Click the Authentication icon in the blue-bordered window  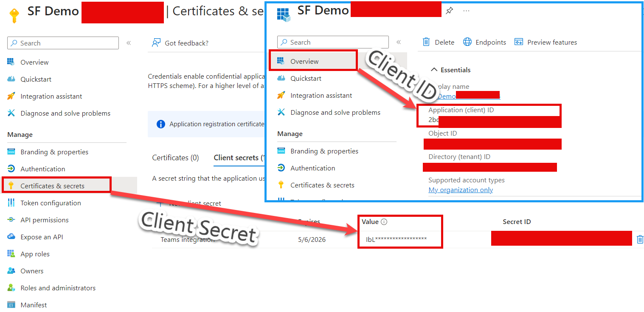click(x=281, y=168)
